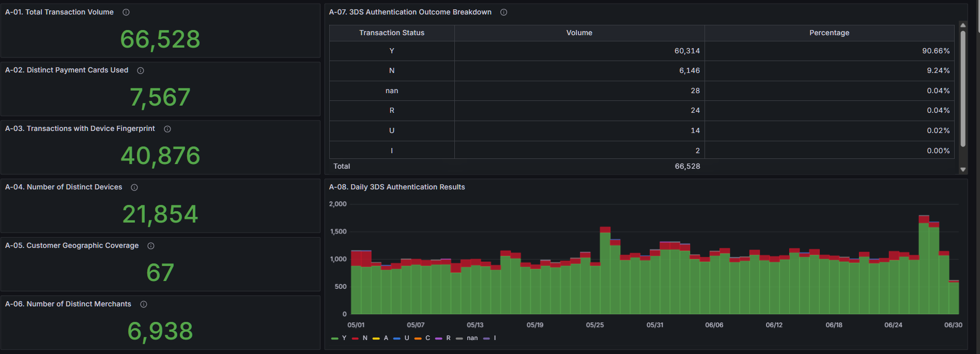Toggle the nan series in chart legend
This screenshot has width=980, height=354.
click(472, 338)
